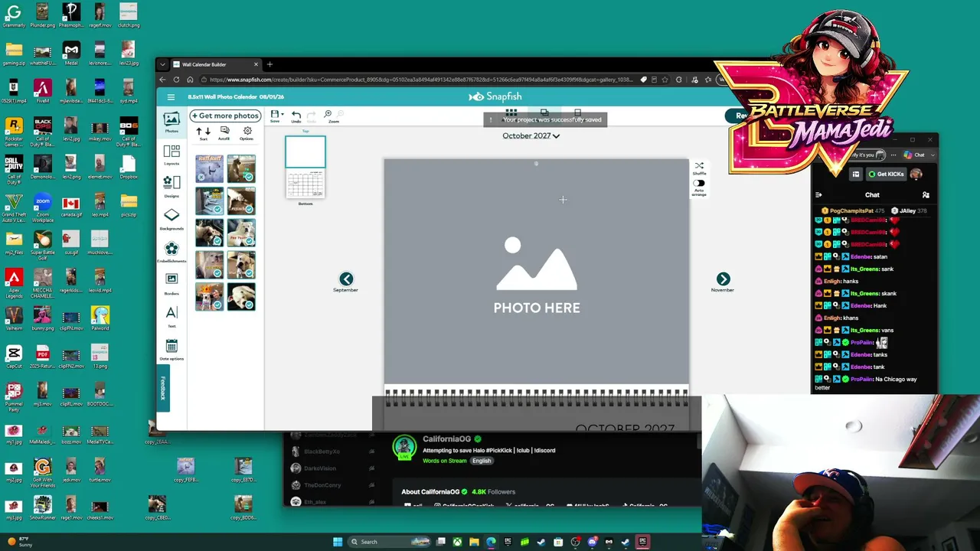The height and width of the screenshot is (551, 980).
Task: Open the Photos panel in Snapfish sidebar
Action: pos(171,122)
